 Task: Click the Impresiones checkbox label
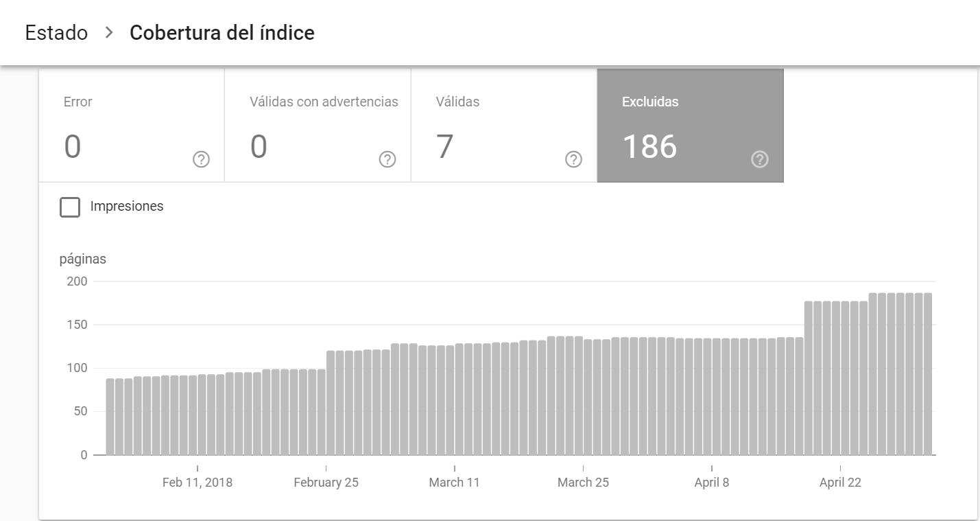pyautogui.click(x=127, y=207)
